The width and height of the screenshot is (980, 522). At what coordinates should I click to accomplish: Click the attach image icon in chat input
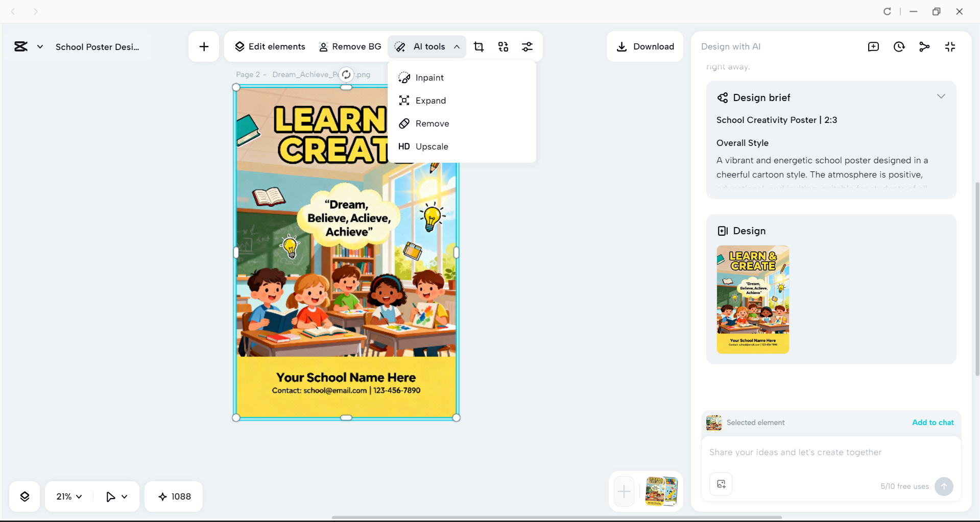(721, 484)
